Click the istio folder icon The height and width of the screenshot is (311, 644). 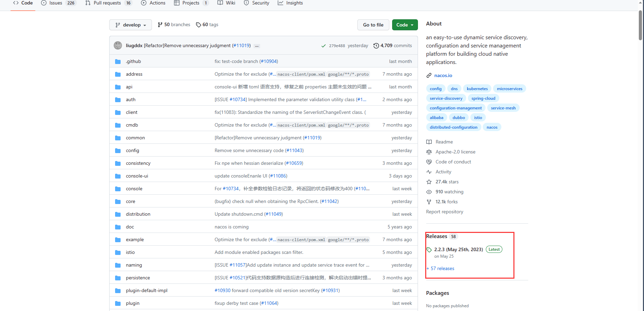tap(118, 252)
